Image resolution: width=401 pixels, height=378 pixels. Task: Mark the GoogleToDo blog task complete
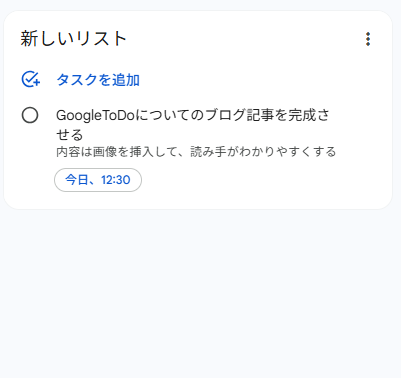click(x=30, y=115)
